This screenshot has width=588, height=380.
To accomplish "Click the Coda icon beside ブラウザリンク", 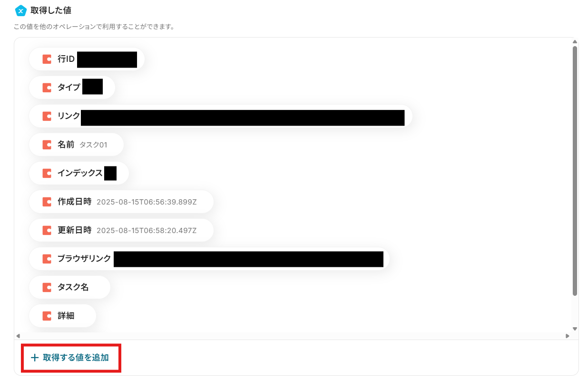I will pyautogui.click(x=47, y=259).
